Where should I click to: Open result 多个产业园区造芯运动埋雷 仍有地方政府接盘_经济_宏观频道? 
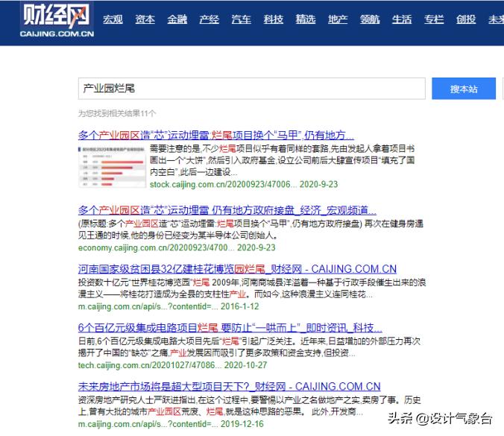227,210
